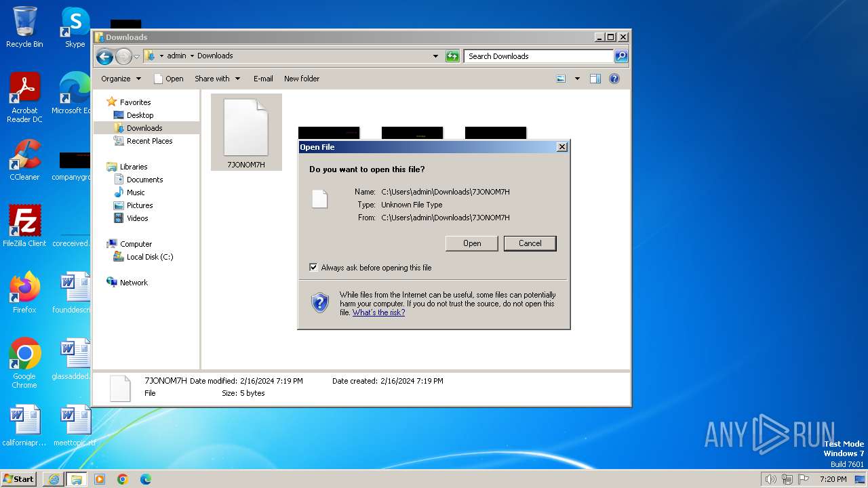Click the Downloads breadcrumb in address bar
This screenshot has width=868, height=488.
(x=215, y=56)
